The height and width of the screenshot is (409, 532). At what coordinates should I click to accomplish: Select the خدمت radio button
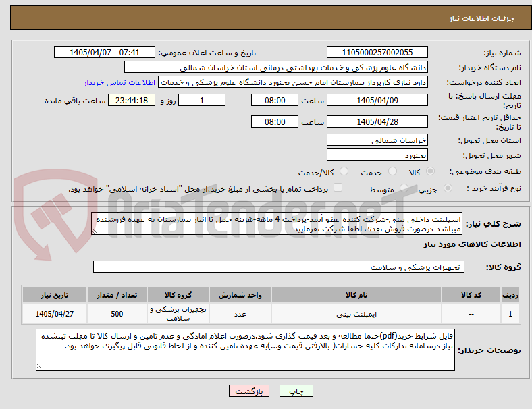point(392,171)
